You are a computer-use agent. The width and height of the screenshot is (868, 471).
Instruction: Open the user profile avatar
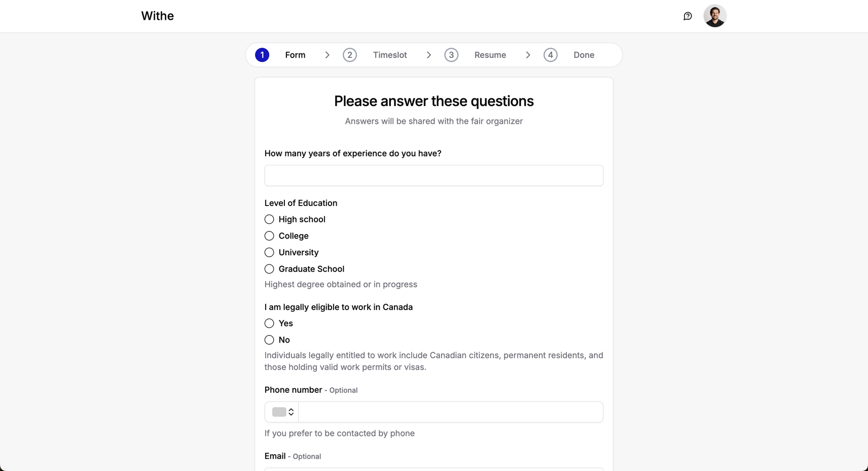point(715,16)
